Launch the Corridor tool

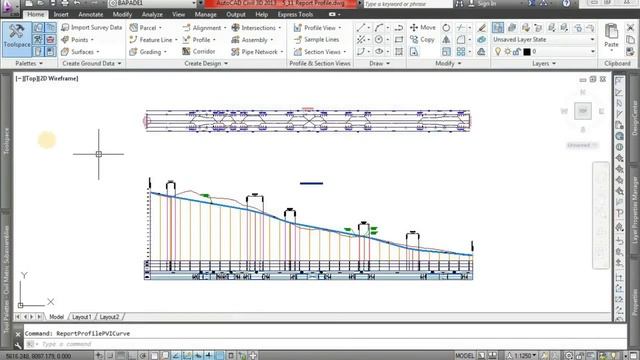point(199,51)
